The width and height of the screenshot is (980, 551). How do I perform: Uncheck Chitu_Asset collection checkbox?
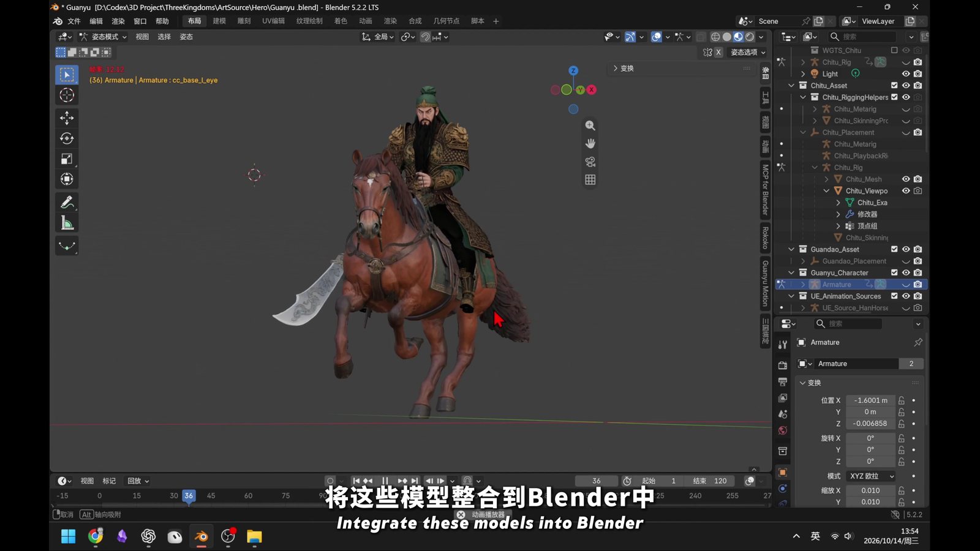[894, 86]
